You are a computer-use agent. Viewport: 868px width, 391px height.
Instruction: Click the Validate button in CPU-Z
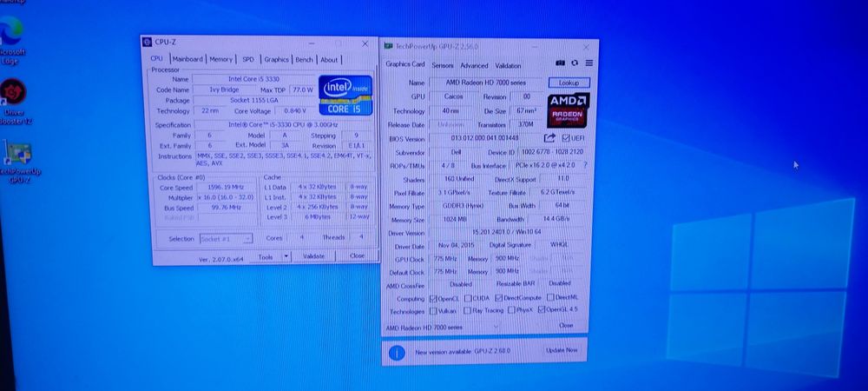[313, 255]
